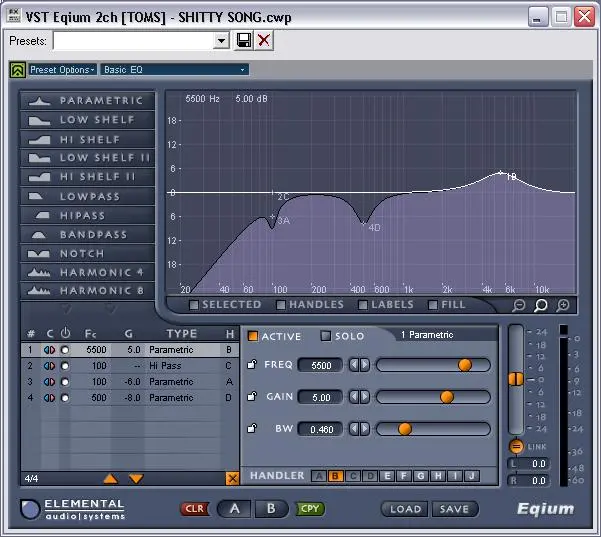This screenshot has height=537, width=601.
Task: Select filter row 2 Hi Pass
Action: (130, 366)
